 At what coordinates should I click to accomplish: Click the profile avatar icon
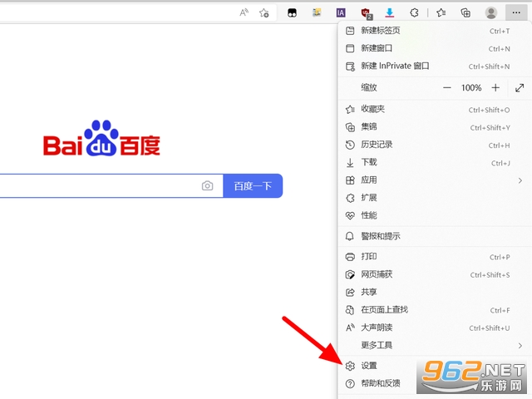pyautogui.click(x=490, y=13)
